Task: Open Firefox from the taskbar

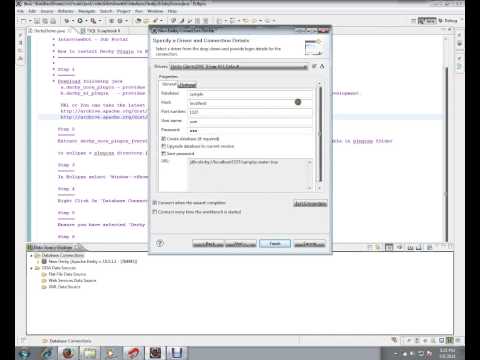Action: pos(68,353)
